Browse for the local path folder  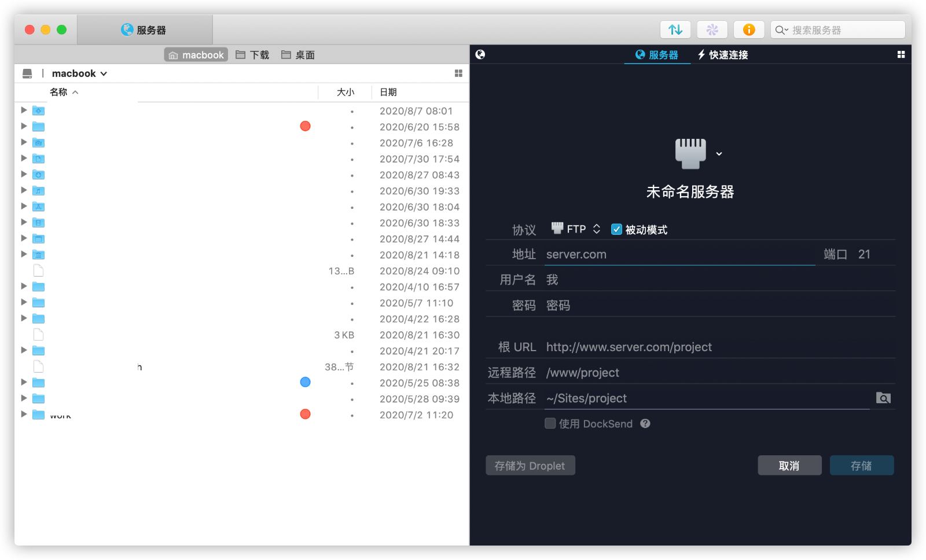click(883, 398)
